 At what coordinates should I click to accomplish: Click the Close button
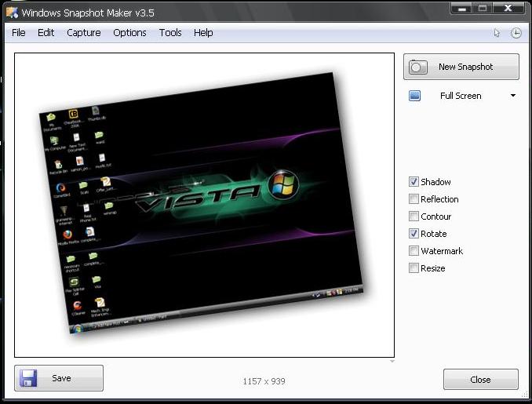[481, 379]
